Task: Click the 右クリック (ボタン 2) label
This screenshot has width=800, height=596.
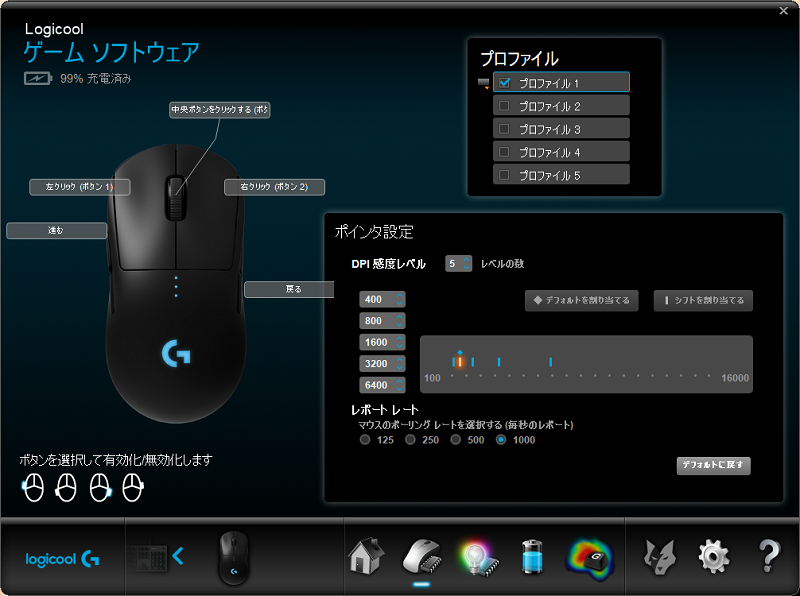Action: coord(274,187)
